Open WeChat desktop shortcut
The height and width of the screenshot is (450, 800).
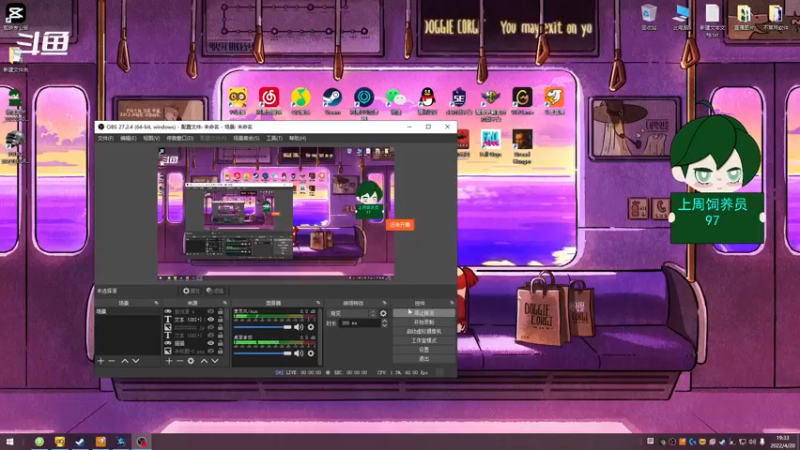395,100
